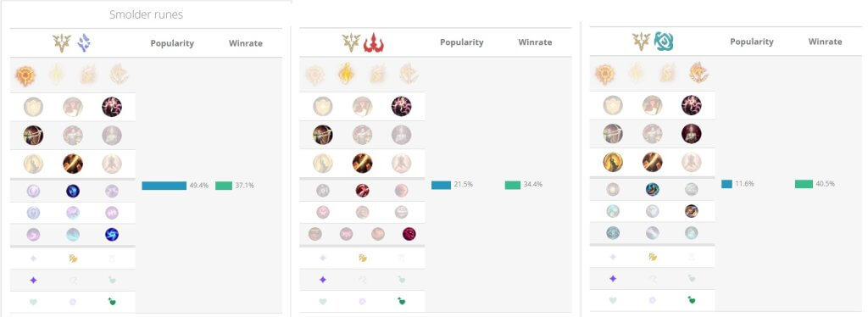868x317 pixels.
Task: Choose Legend: Bloodline rune in Inspiration panel
Action: 692,133
